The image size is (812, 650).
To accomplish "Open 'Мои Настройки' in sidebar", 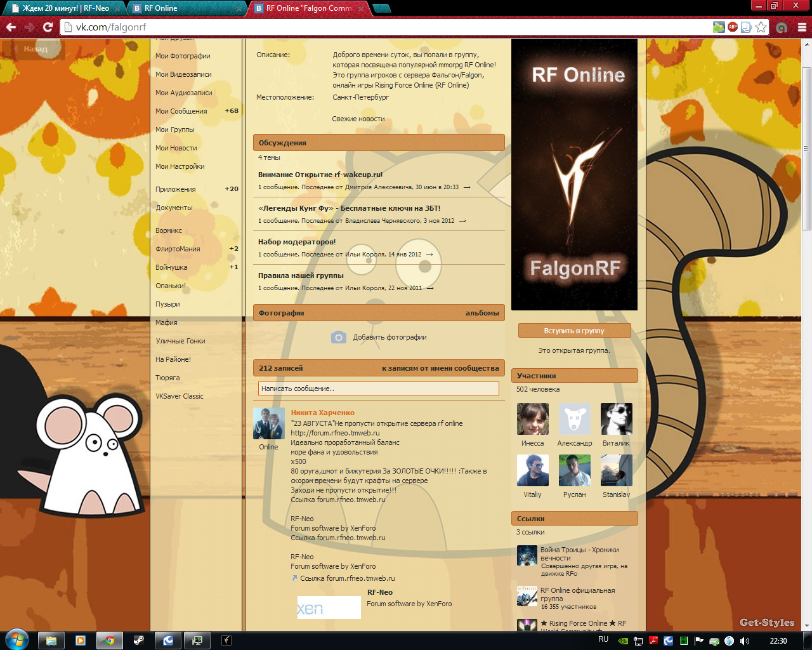I will pyautogui.click(x=180, y=166).
